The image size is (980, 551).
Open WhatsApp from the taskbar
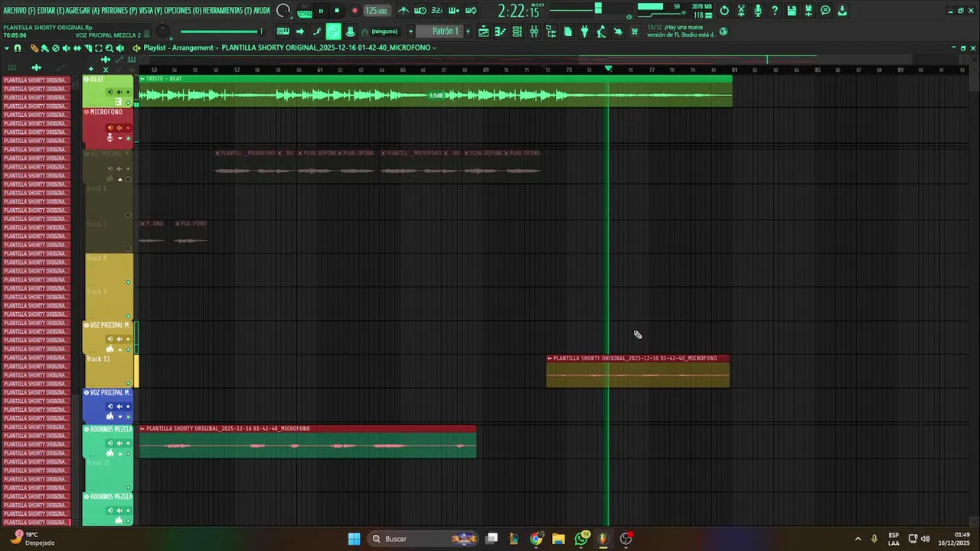(582, 539)
